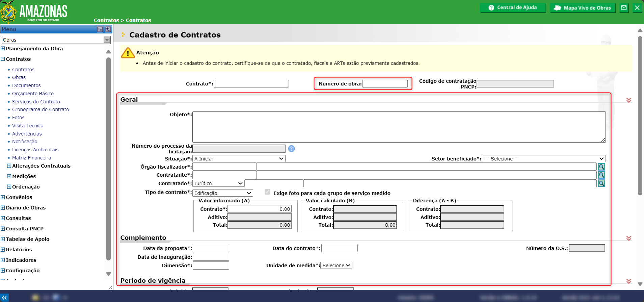
Task: Go to Licenças Ambientais menu entry
Action: tap(35, 150)
